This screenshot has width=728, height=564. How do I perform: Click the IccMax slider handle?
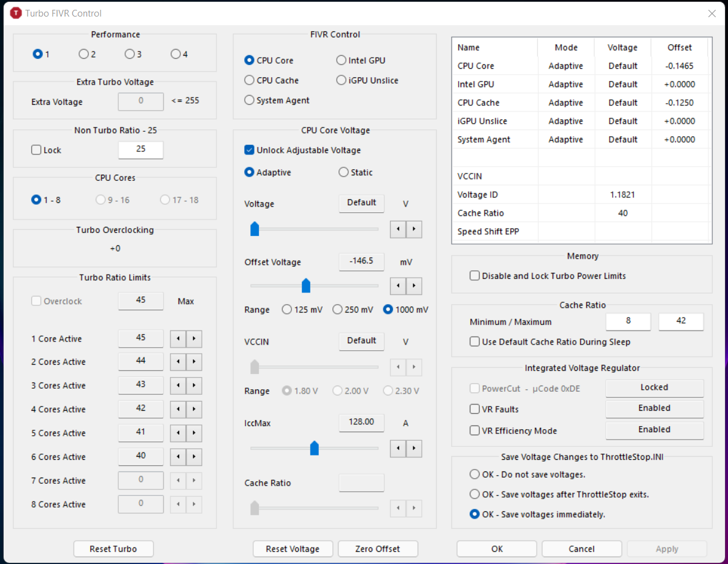[x=314, y=448]
